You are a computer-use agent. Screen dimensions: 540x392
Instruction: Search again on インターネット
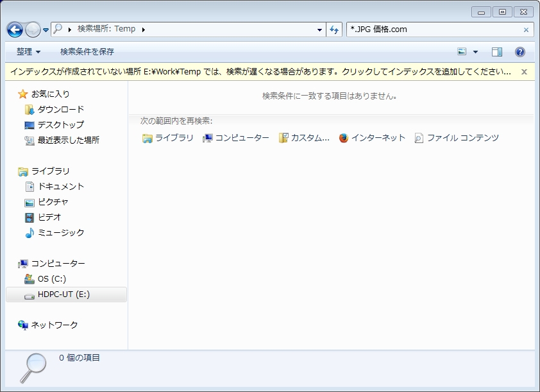[372, 138]
